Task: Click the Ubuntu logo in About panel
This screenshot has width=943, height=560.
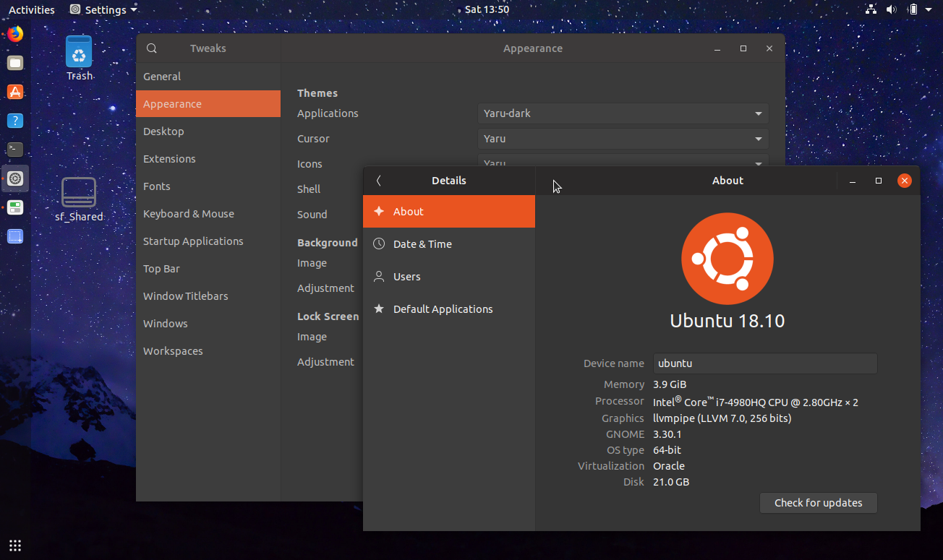Action: [727, 259]
